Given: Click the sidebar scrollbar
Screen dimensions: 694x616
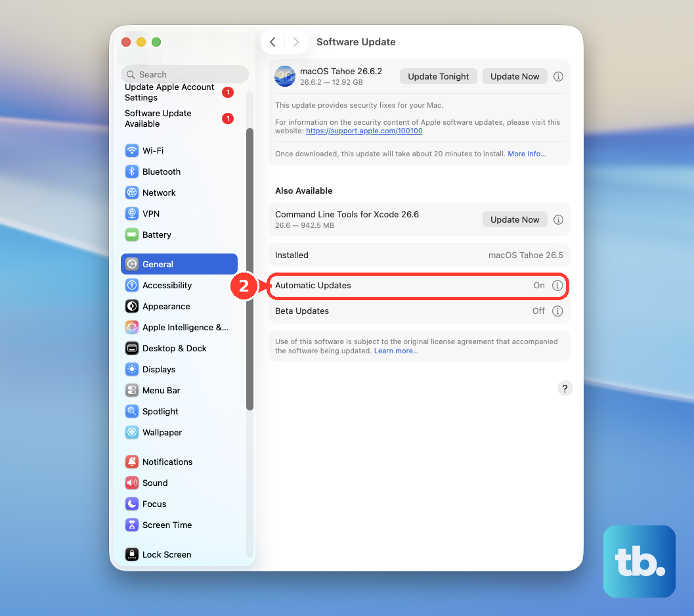Looking at the screenshot, I should point(249,269).
